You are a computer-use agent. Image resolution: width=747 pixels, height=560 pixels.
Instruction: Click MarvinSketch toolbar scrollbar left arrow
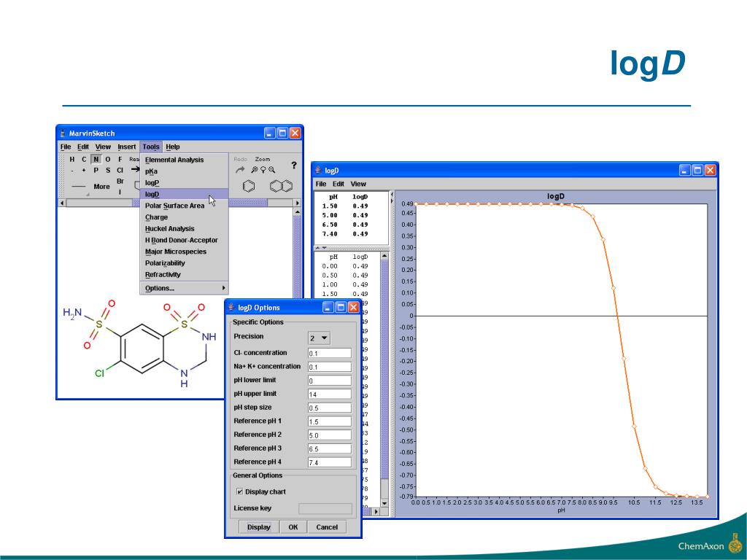pos(61,203)
